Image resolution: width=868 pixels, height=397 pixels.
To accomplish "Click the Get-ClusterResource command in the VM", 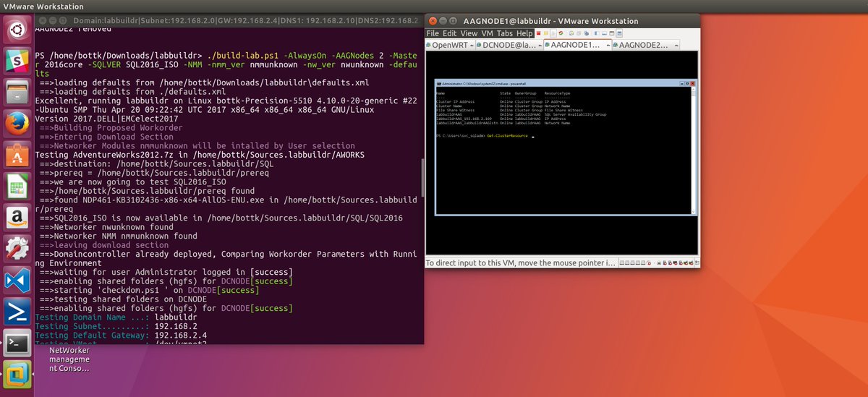I will (x=506, y=136).
